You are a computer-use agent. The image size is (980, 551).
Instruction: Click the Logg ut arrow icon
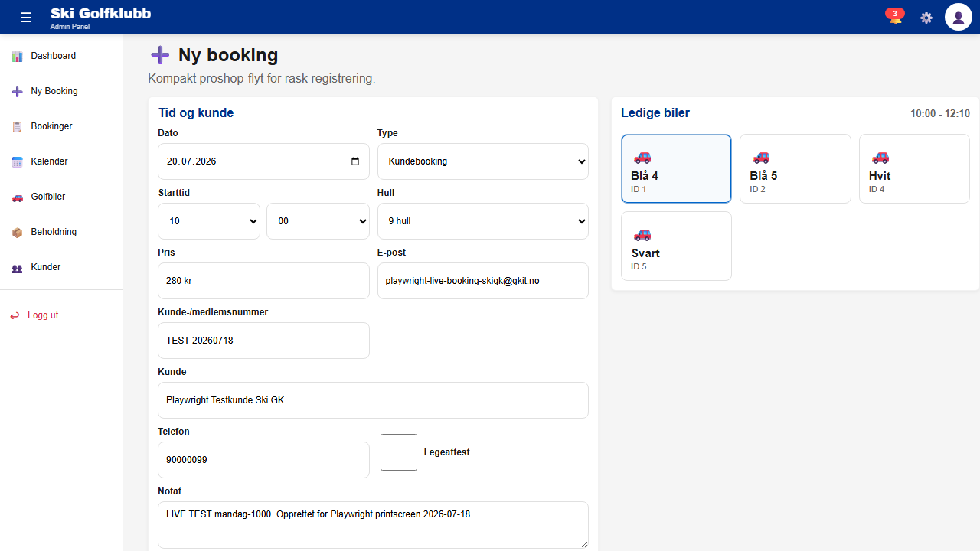(15, 315)
